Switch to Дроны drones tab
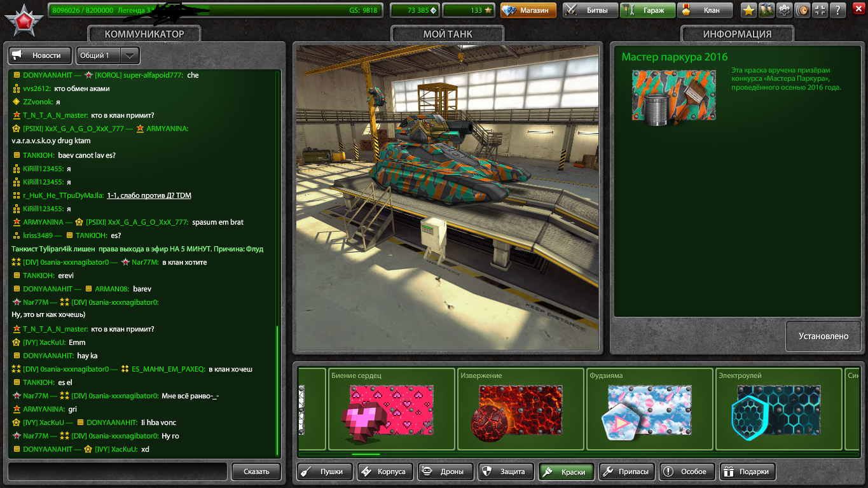The image size is (868, 488). 445,471
